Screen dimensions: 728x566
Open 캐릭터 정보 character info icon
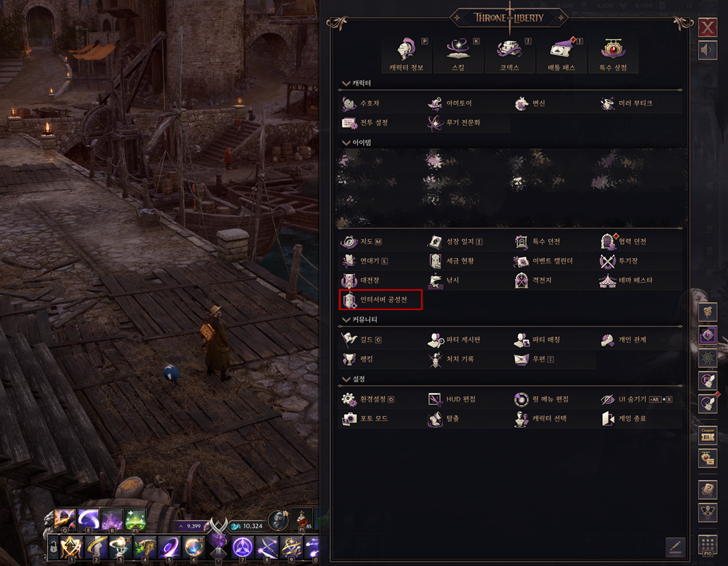pyautogui.click(x=406, y=54)
